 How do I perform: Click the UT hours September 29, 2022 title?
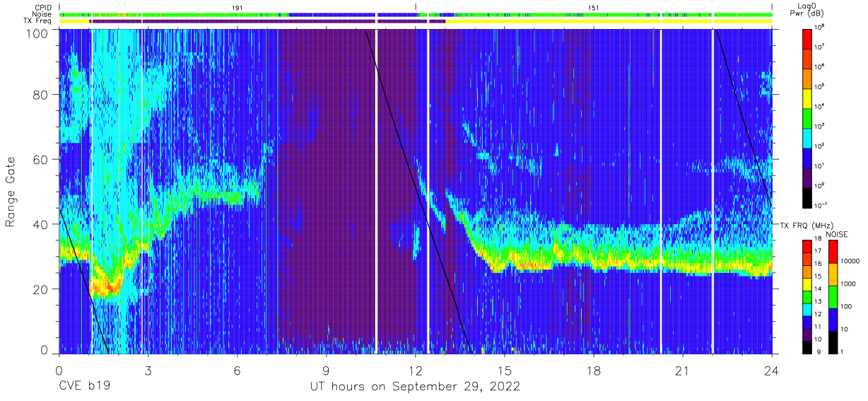[x=415, y=387]
